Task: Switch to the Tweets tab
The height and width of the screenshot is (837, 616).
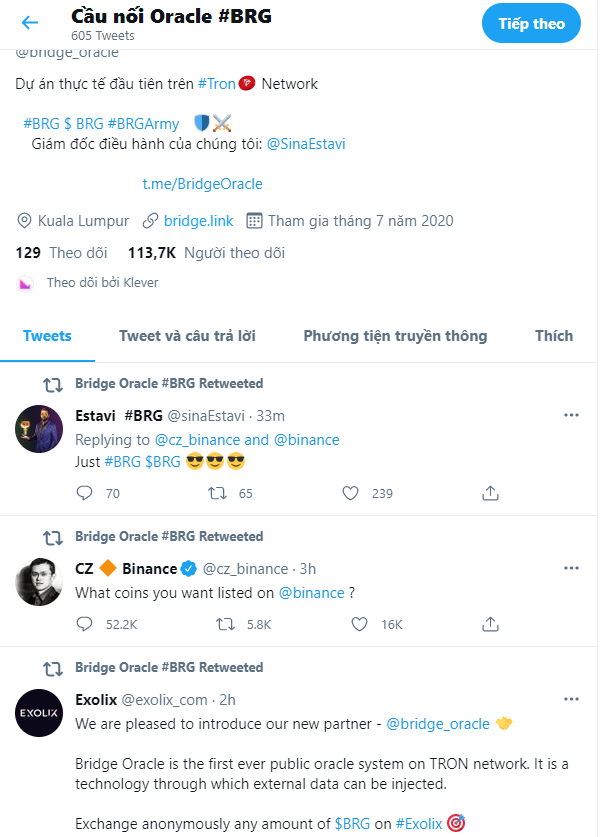Action: click(x=47, y=336)
